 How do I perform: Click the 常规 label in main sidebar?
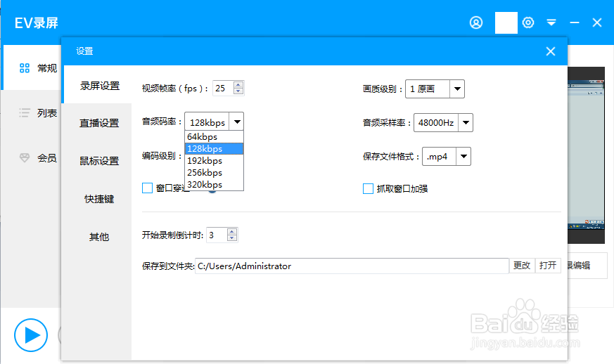click(x=47, y=68)
